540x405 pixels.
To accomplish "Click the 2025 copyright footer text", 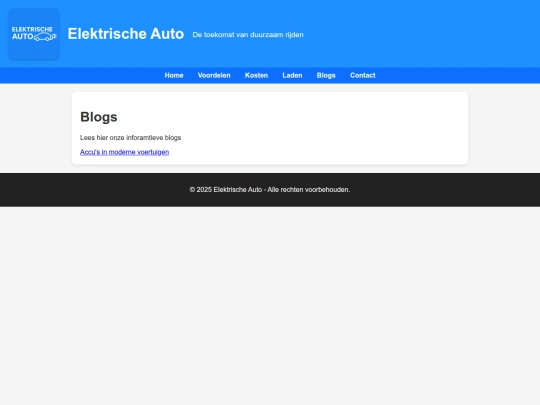I will click(x=270, y=190).
